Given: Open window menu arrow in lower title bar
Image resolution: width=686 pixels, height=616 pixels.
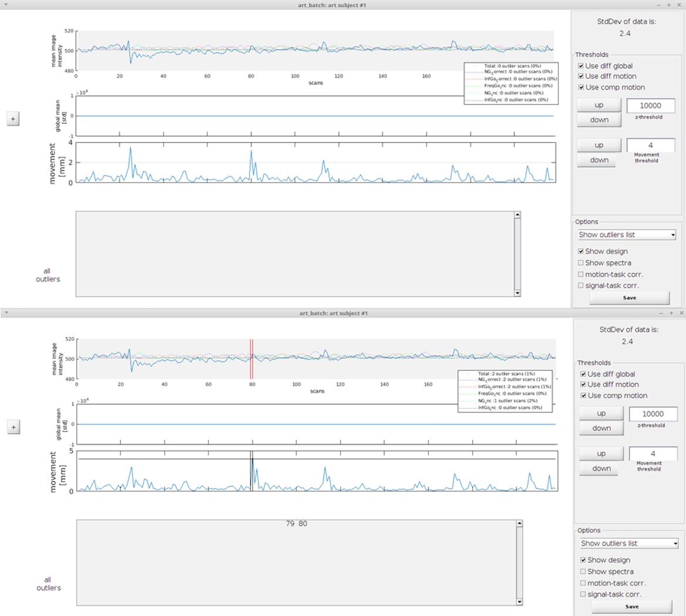Looking at the screenshot, I should (5, 313).
